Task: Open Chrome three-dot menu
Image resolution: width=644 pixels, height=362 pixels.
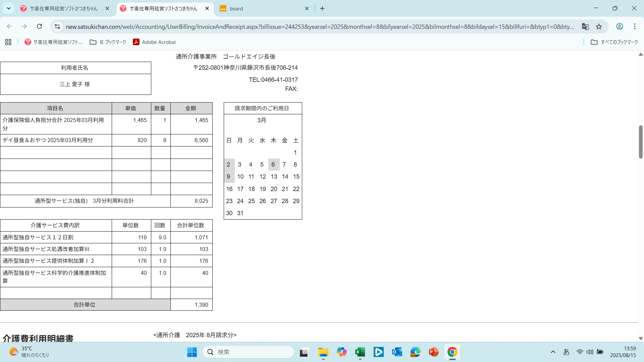Action: [635, 26]
